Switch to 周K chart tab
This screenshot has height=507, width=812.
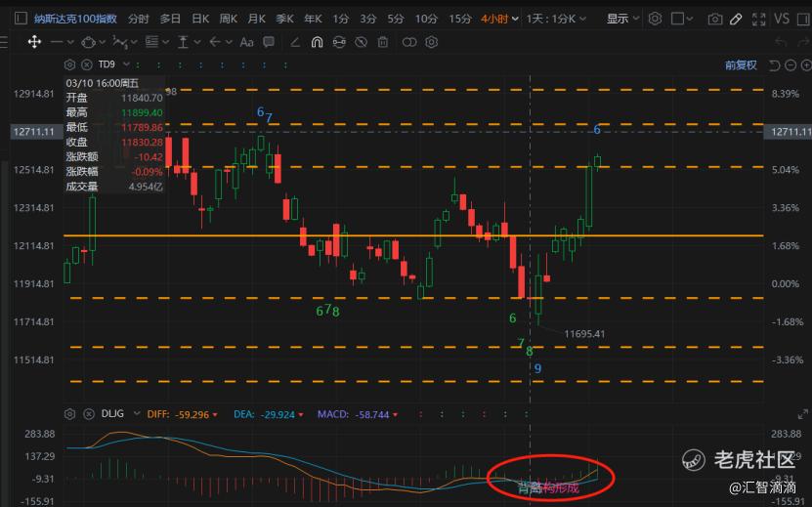point(229,20)
